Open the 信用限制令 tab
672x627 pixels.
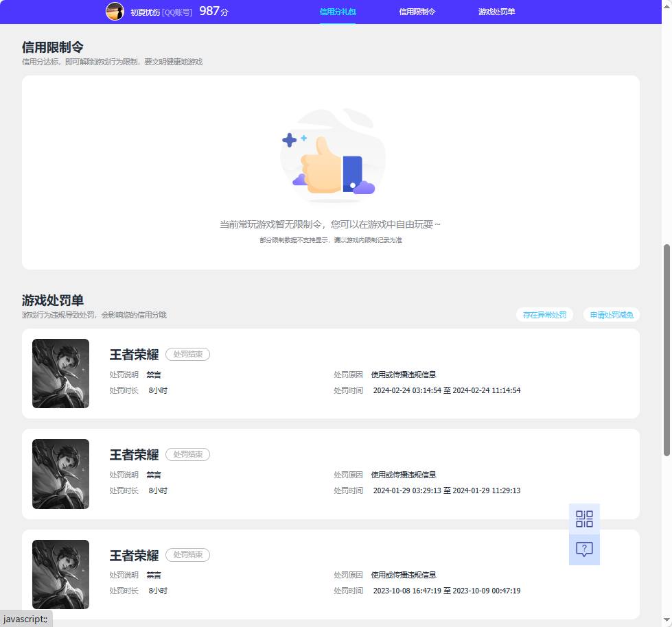pyautogui.click(x=417, y=11)
